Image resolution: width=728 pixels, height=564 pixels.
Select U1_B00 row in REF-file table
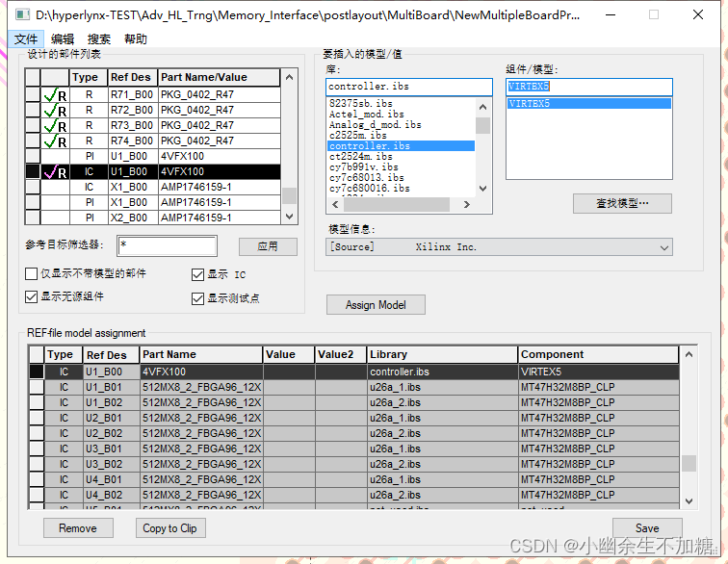(353, 372)
